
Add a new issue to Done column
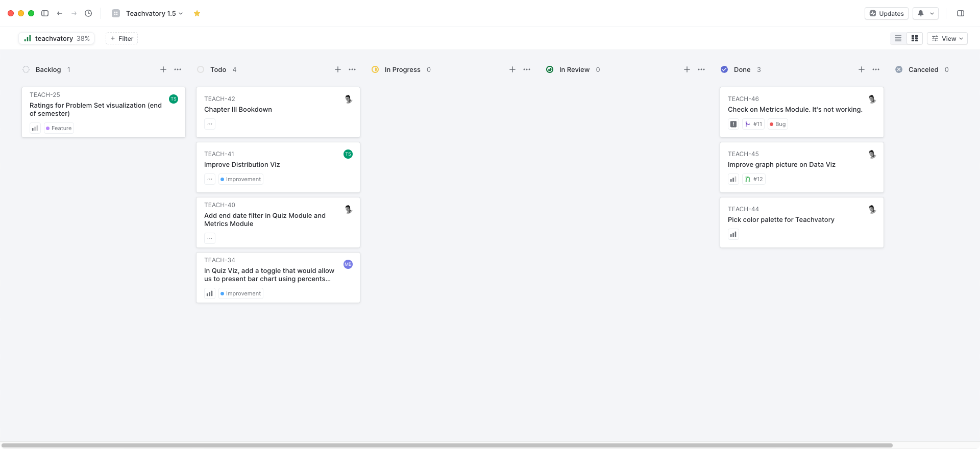862,69
